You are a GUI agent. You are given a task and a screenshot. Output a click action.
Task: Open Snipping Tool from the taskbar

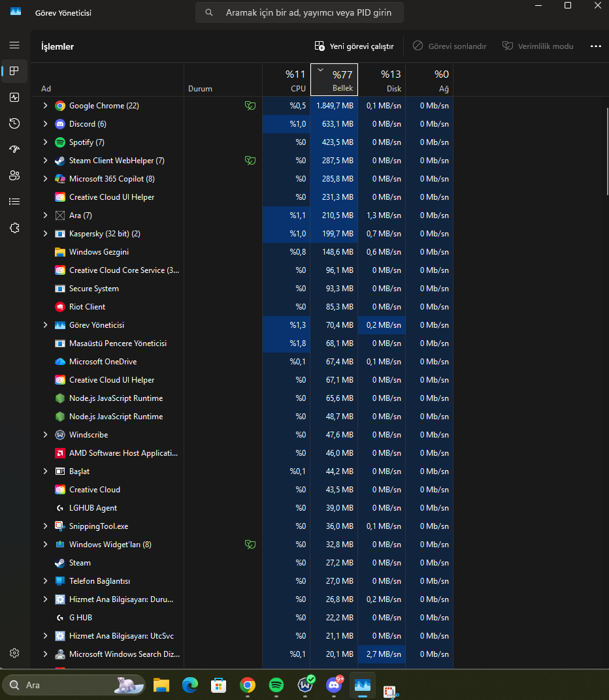point(391,692)
